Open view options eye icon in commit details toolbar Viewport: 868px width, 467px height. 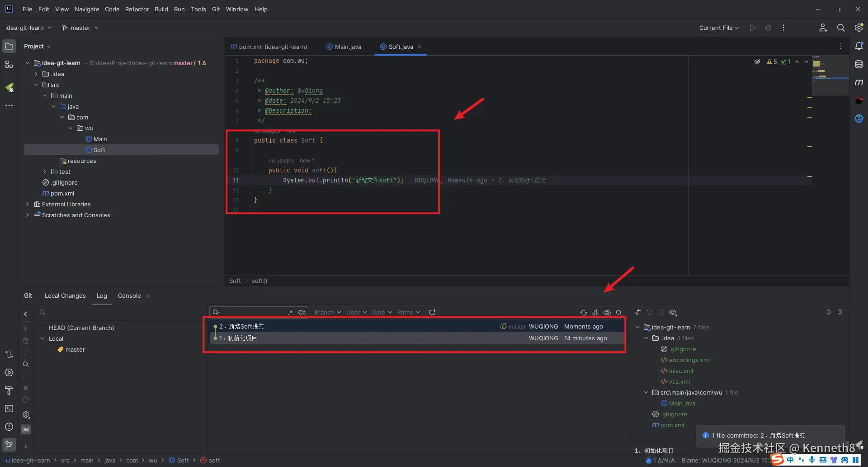(x=673, y=312)
